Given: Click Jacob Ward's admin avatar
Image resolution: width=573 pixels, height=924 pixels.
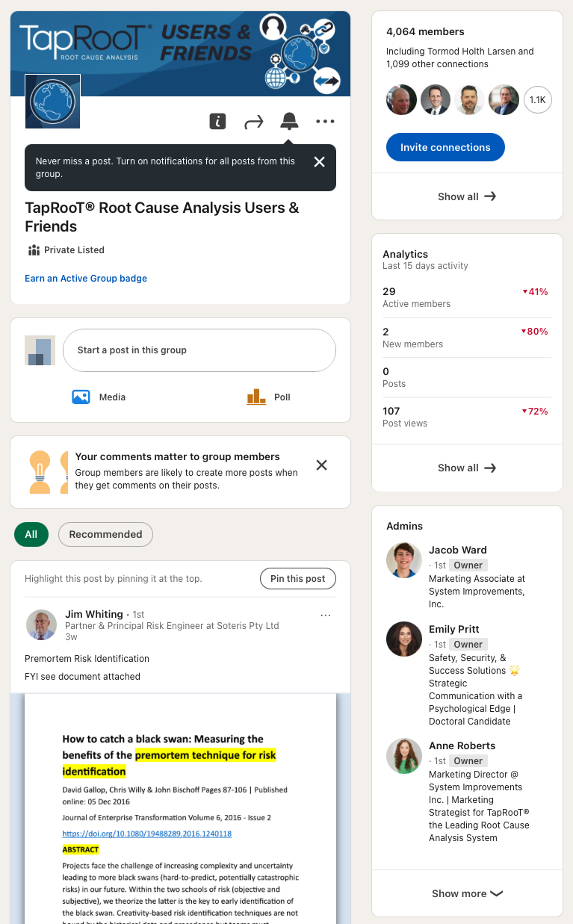Looking at the screenshot, I should pos(404,560).
